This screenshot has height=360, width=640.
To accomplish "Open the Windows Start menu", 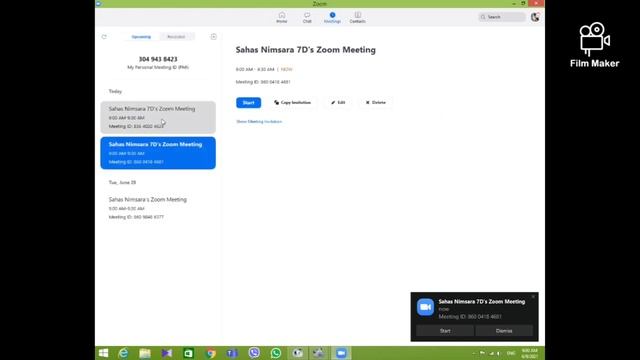I will tap(103, 353).
